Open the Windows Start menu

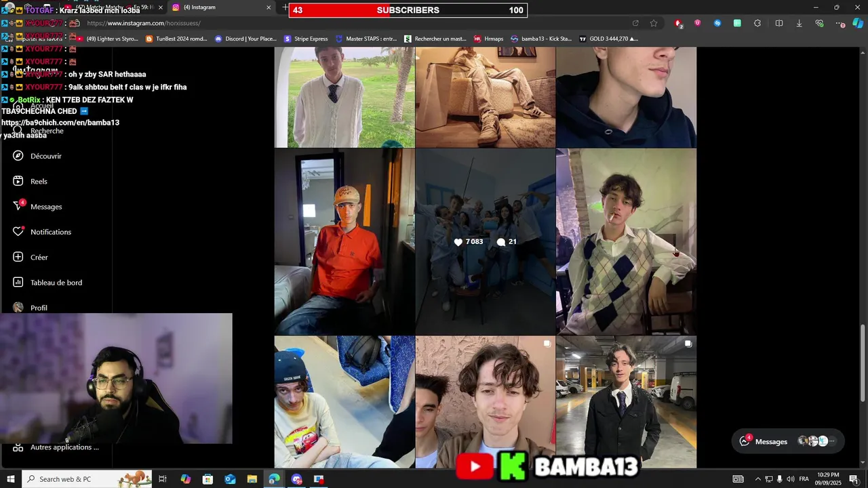(x=11, y=479)
